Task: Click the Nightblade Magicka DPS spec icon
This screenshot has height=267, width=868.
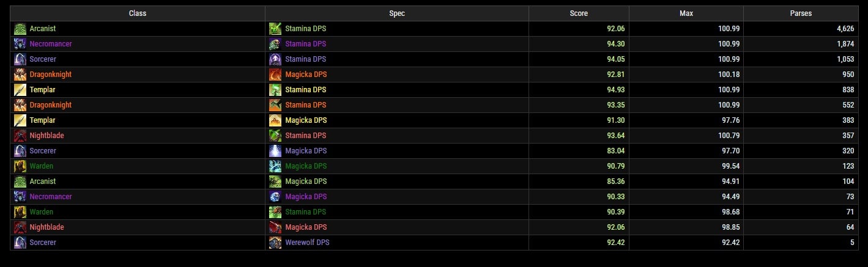Action: coord(275,227)
